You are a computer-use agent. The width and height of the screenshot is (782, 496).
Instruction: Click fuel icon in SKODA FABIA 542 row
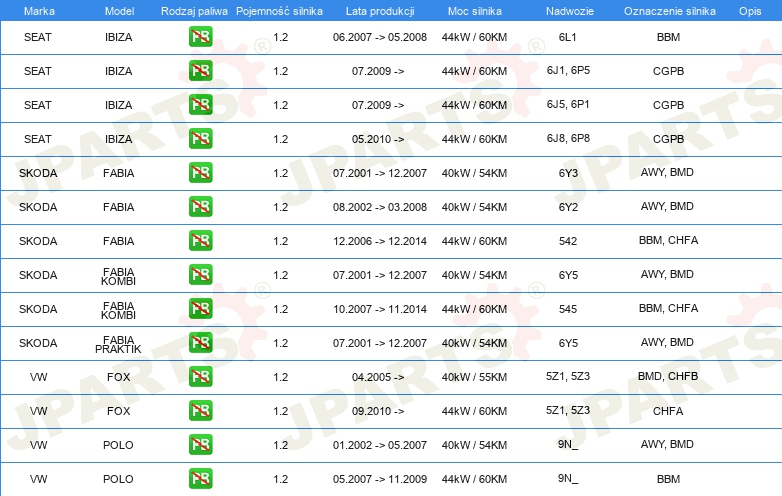[x=200, y=241]
